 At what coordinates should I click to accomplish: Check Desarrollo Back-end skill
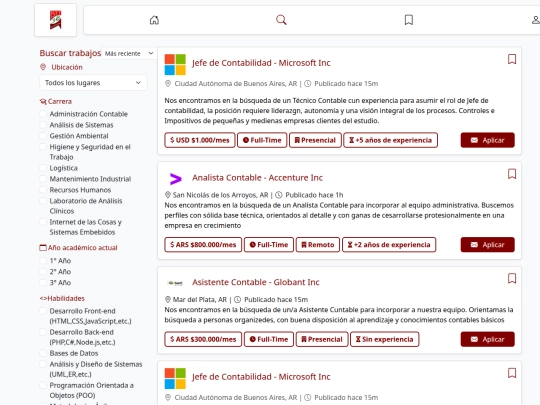coord(43,332)
